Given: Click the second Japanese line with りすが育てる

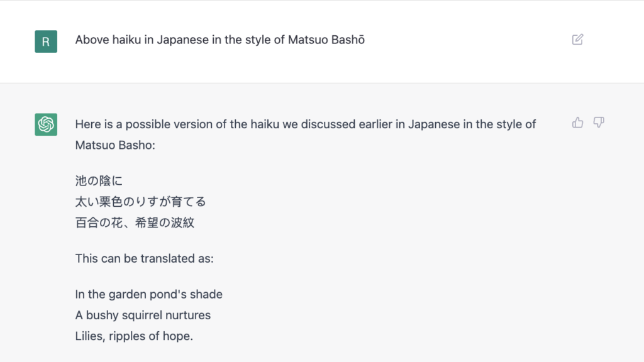Looking at the screenshot, I should (140, 202).
